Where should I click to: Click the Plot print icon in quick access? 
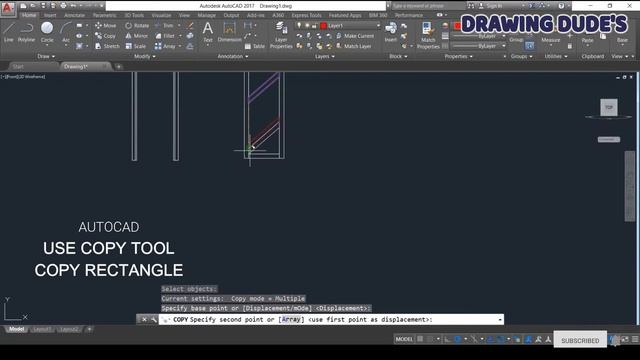tap(63, 6)
